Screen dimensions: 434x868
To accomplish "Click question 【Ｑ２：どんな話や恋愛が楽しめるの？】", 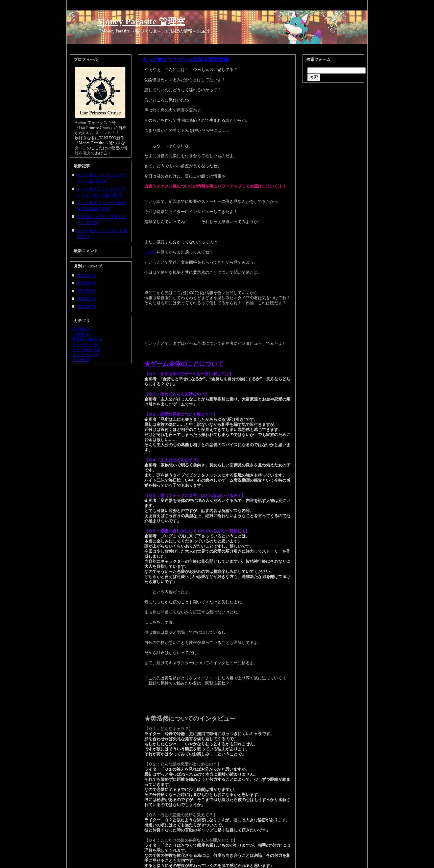I will 183,764.
